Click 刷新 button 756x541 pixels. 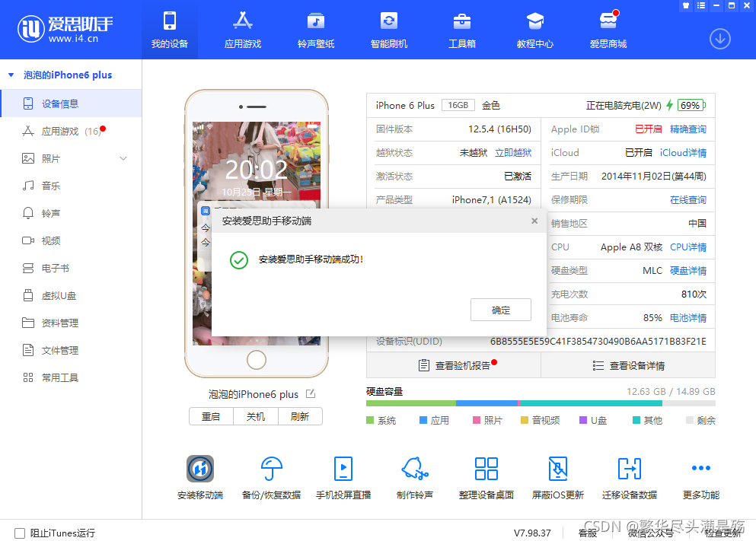(300, 416)
